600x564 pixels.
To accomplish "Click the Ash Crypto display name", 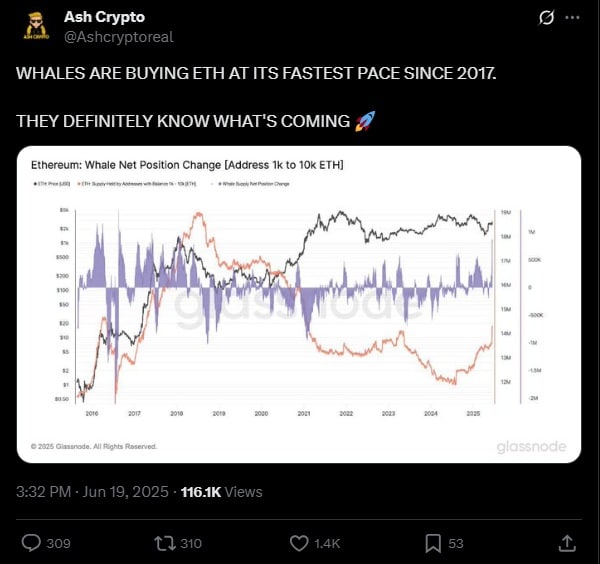I will (x=103, y=17).
